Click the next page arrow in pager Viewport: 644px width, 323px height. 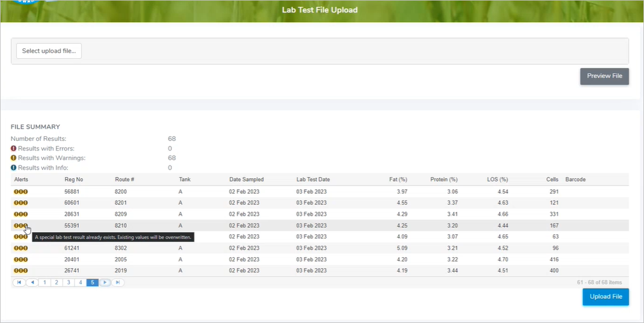(105, 283)
